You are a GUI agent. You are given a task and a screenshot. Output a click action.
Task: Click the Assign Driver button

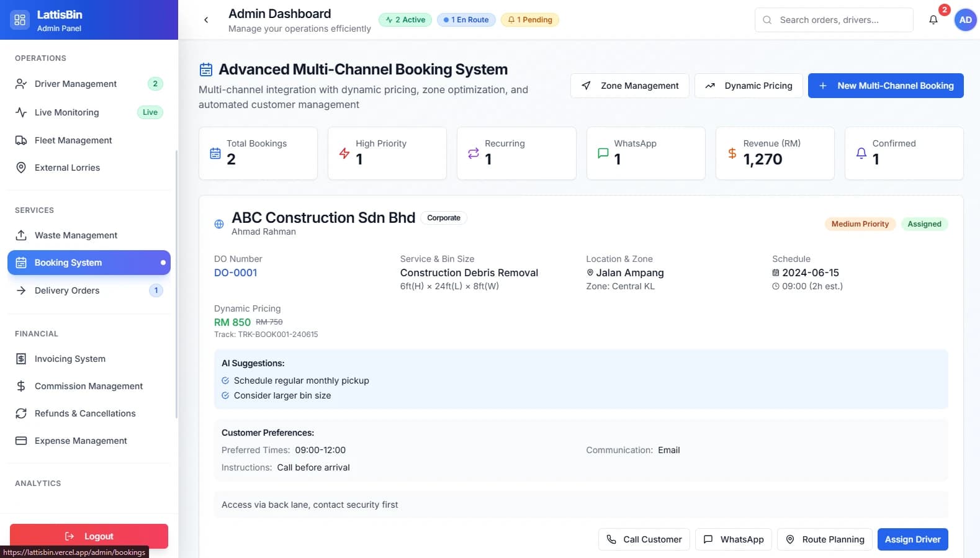(912, 539)
